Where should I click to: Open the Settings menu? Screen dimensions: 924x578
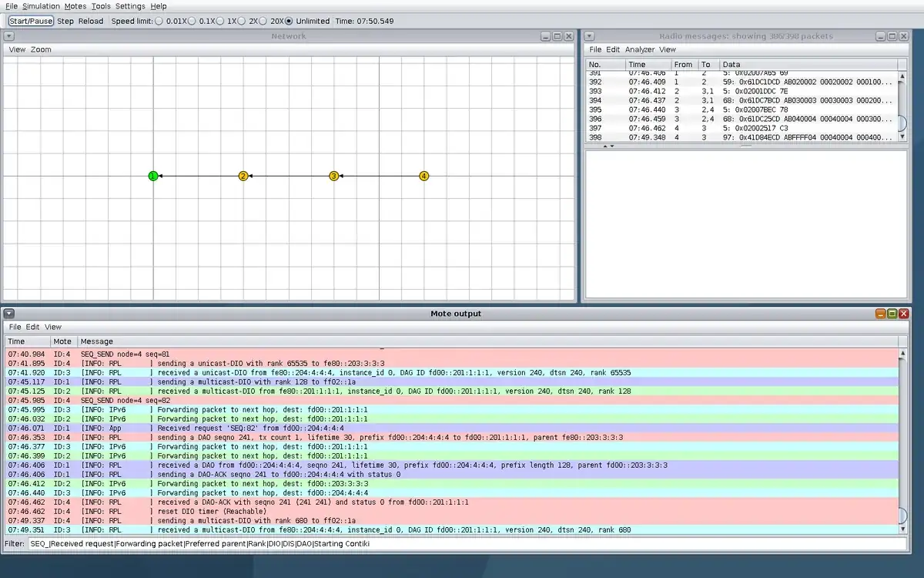point(130,6)
